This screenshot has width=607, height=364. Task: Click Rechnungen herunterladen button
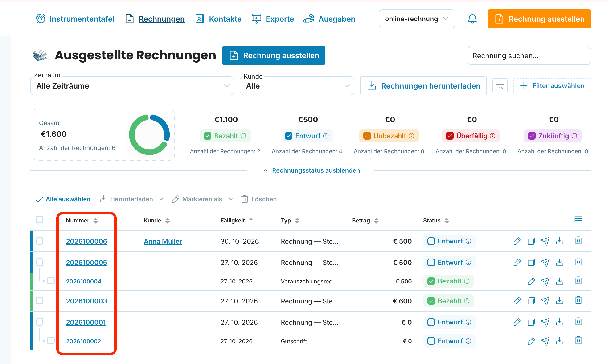pos(423,86)
